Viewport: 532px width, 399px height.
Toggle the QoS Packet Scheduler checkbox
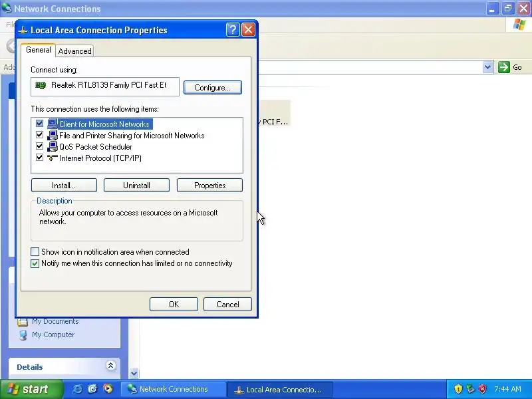tap(39, 146)
